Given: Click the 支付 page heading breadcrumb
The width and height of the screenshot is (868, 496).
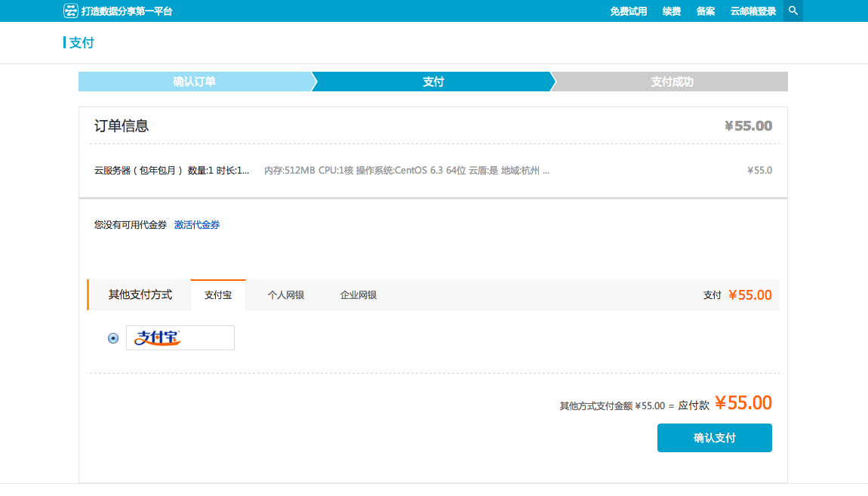Looking at the screenshot, I should [x=83, y=42].
